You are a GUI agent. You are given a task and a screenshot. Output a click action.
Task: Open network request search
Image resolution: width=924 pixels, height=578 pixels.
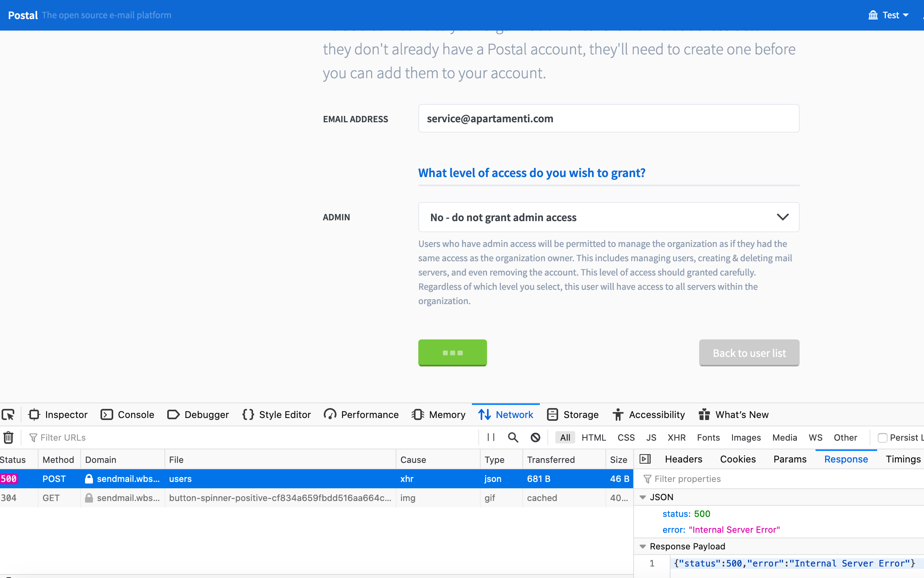tap(512, 437)
